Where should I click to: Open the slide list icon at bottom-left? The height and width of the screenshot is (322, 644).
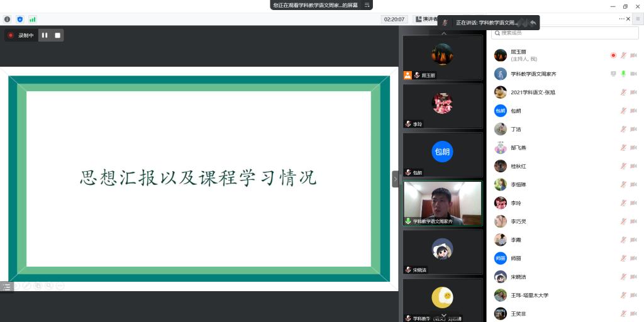point(6,286)
